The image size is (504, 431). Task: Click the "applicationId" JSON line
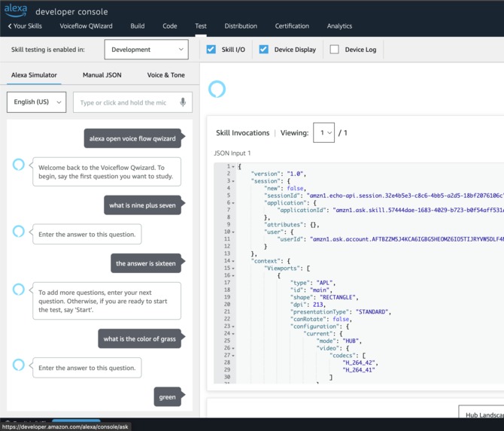click(x=390, y=210)
